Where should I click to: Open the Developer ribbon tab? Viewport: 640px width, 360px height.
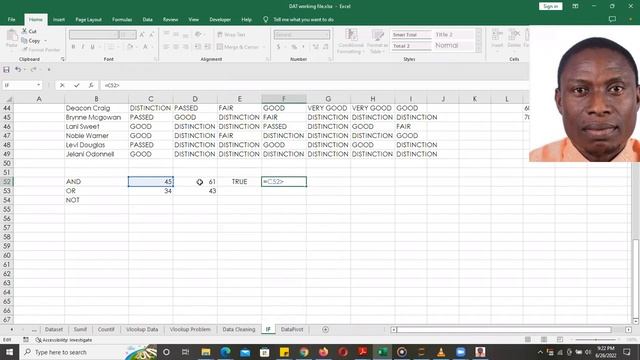220,19
